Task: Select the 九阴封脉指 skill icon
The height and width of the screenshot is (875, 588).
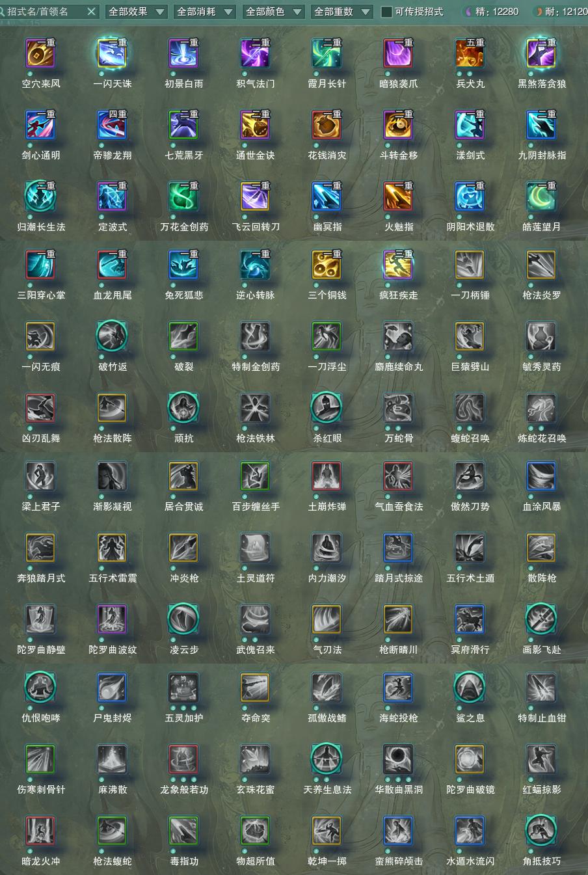Action: 541,126
